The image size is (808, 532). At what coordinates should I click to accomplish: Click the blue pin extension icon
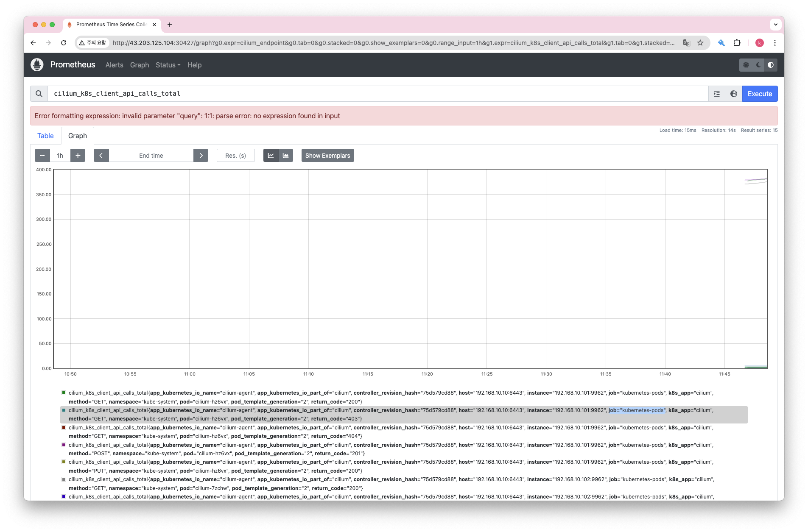click(x=721, y=43)
